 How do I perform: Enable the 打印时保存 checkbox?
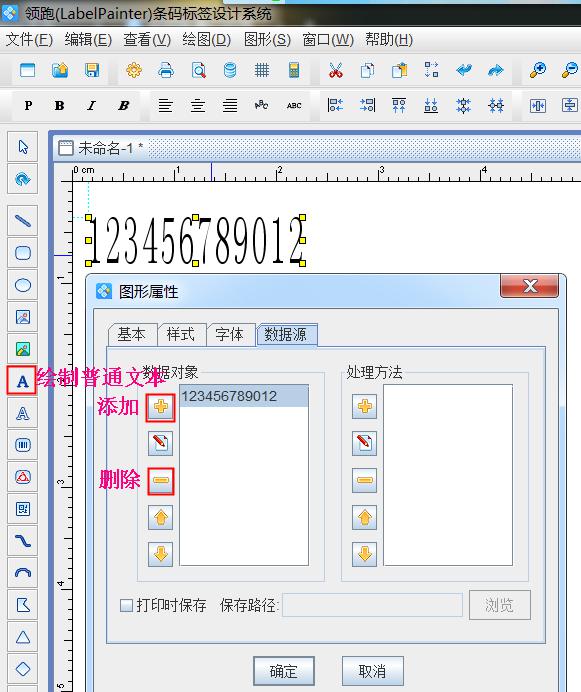coord(126,605)
